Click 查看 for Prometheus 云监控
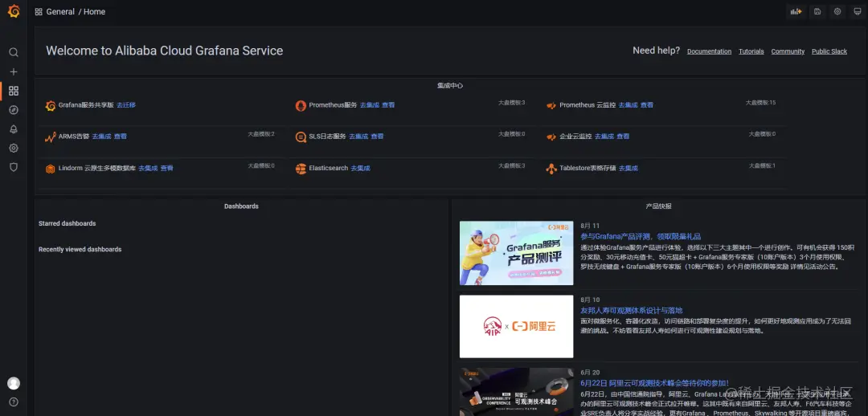The width and height of the screenshot is (868, 416). [x=646, y=105]
